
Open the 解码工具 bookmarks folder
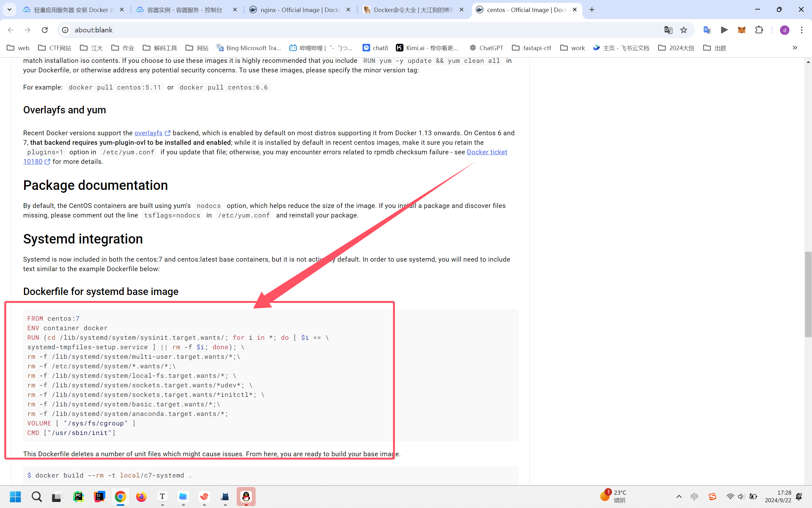pos(160,48)
